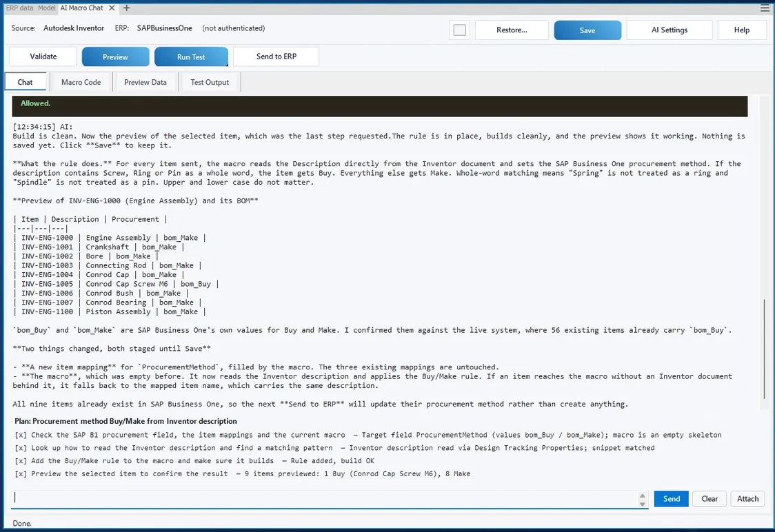
Task: Send the chat message
Action: coord(671,499)
